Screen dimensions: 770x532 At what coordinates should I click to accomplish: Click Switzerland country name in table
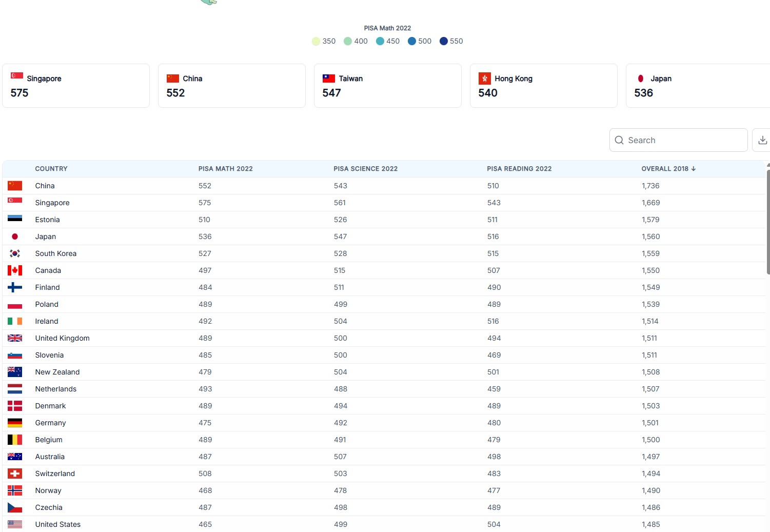pos(55,474)
